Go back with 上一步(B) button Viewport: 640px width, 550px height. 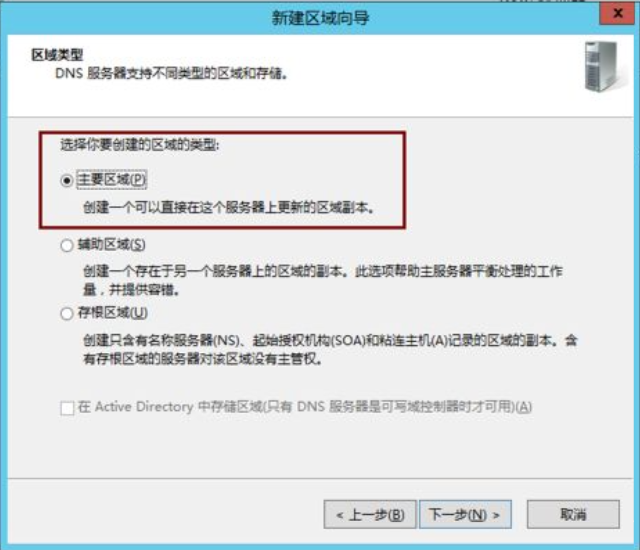coord(370,515)
